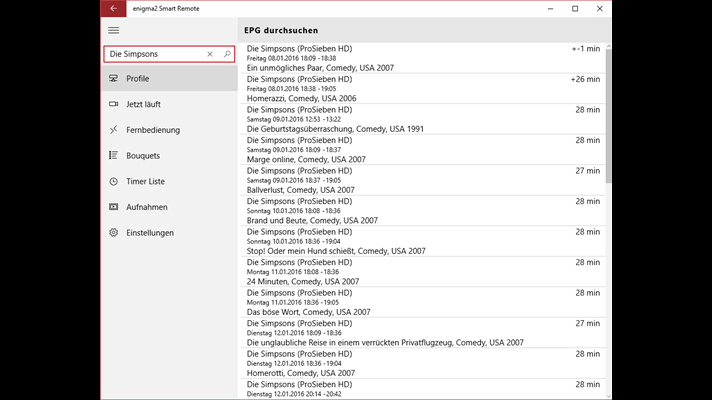This screenshot has height=400, width=712.
Task: Click the Timer Liste clock icon
Action: [114, 182]
